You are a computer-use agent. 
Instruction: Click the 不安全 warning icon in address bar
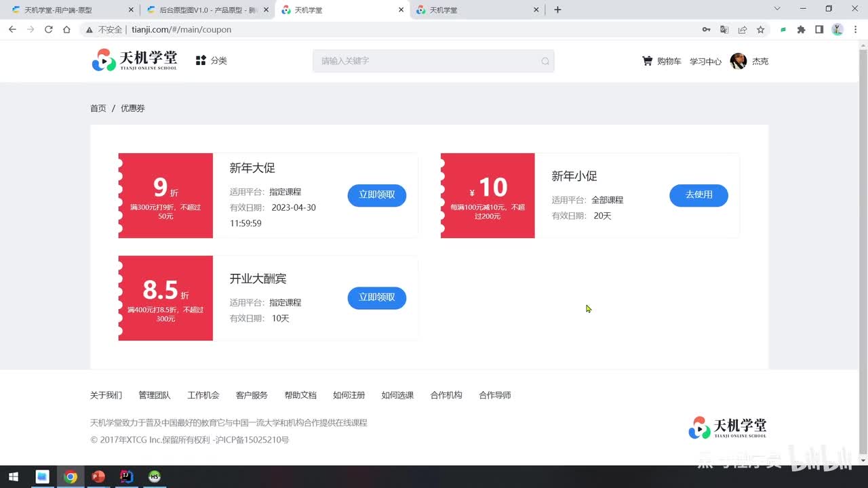(x=89, y=30)
